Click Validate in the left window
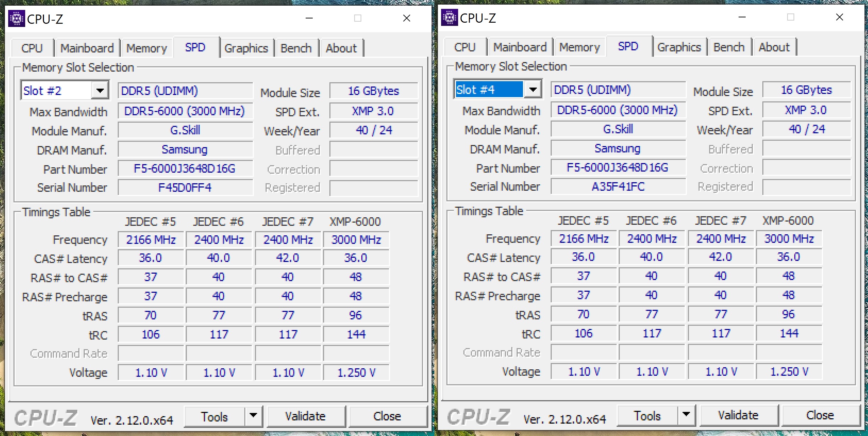Viewport: 868px width, 436px height. [306, 416]
